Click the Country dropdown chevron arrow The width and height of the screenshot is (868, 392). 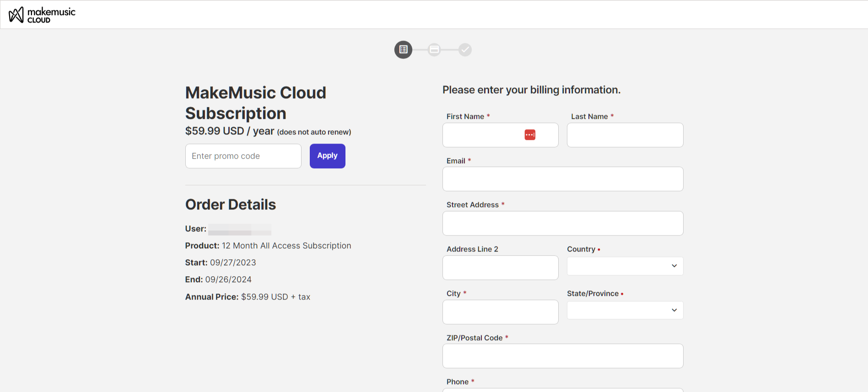pyautogui.click(x=674, y=266)
